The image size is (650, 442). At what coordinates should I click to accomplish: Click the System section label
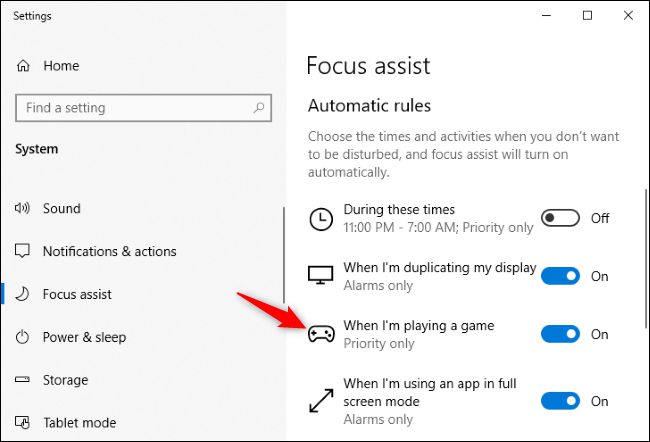[36, 149]
